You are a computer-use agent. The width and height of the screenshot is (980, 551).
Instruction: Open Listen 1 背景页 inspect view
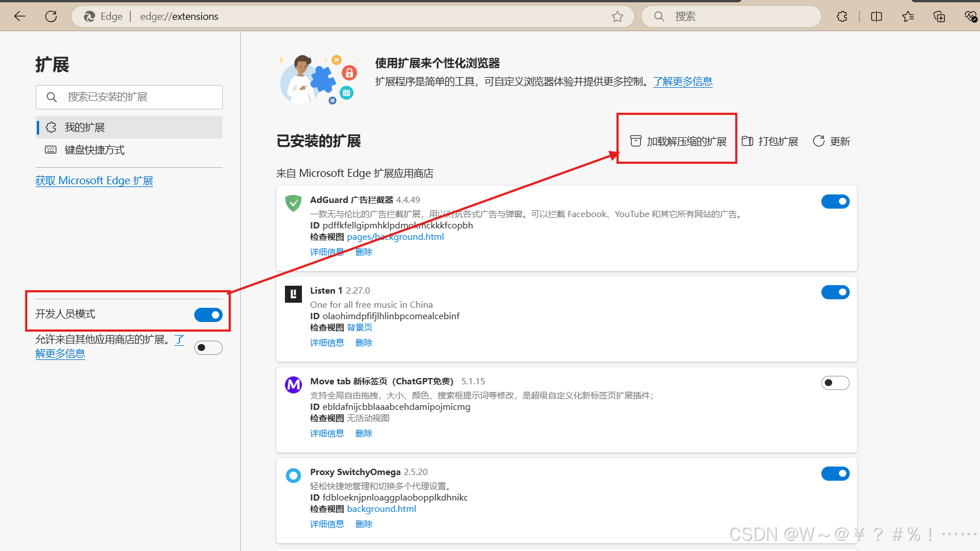pos(360,328)
